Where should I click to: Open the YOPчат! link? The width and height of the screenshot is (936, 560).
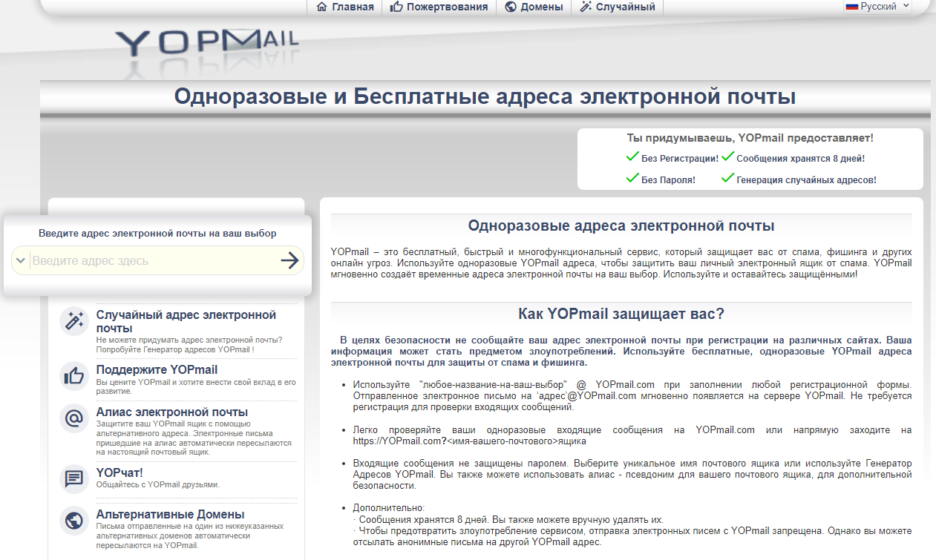pos(120,472)
